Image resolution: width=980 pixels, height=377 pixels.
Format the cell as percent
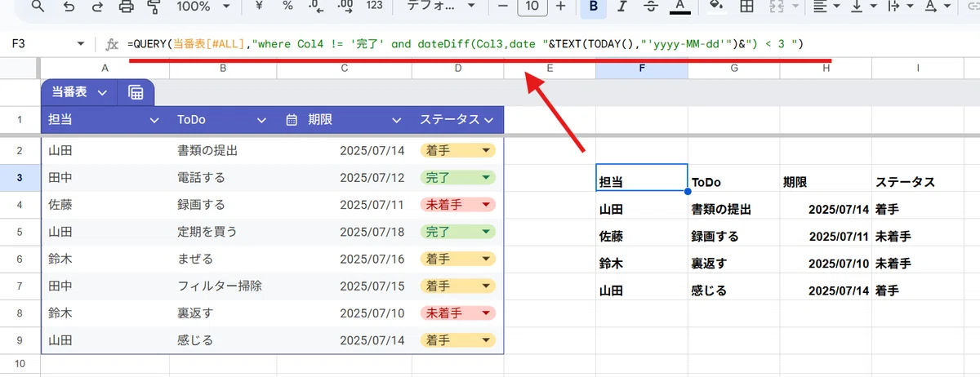coord(287,7)
